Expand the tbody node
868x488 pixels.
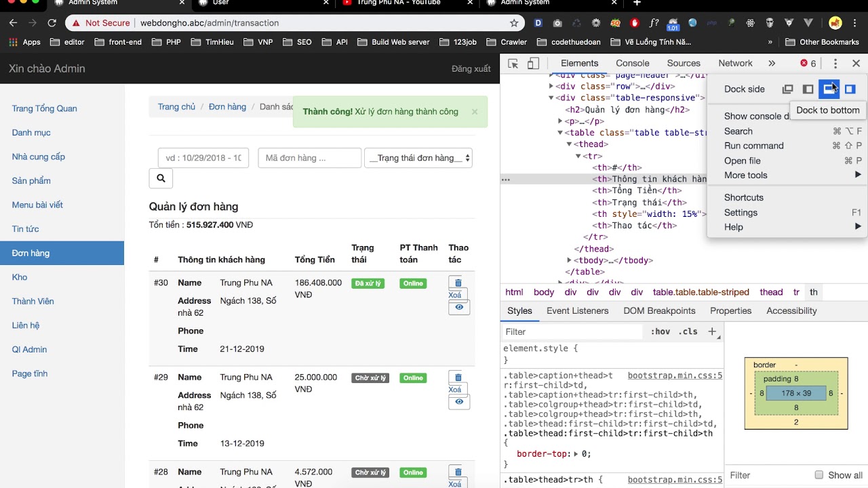point(570,260)
